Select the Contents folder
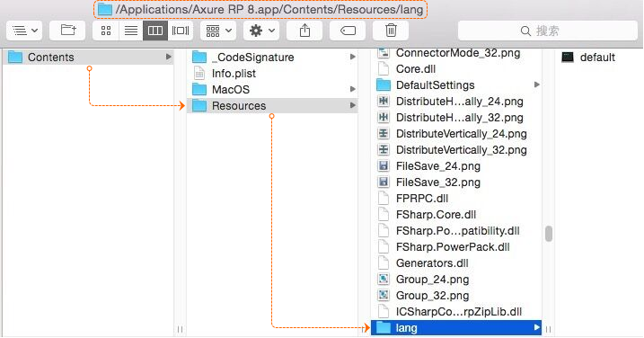This screenshot has width=644, height=338. pyautogui.click(x=88, y=57)
